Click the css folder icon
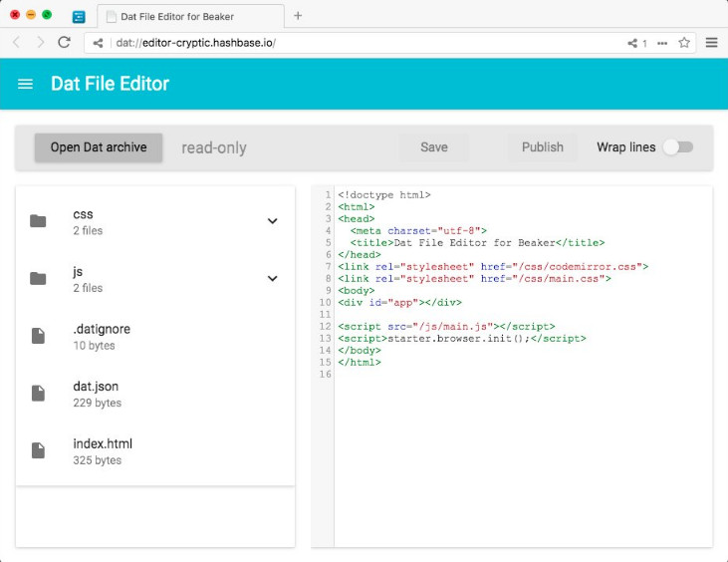This screenshot has width=728, height=562. (x=38, y=221)
